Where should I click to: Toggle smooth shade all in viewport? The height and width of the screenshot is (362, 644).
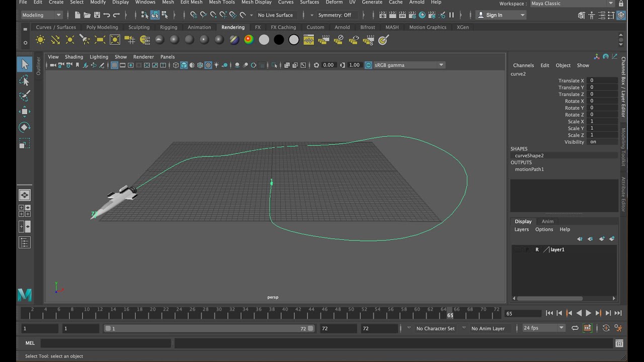click(184, 65)
